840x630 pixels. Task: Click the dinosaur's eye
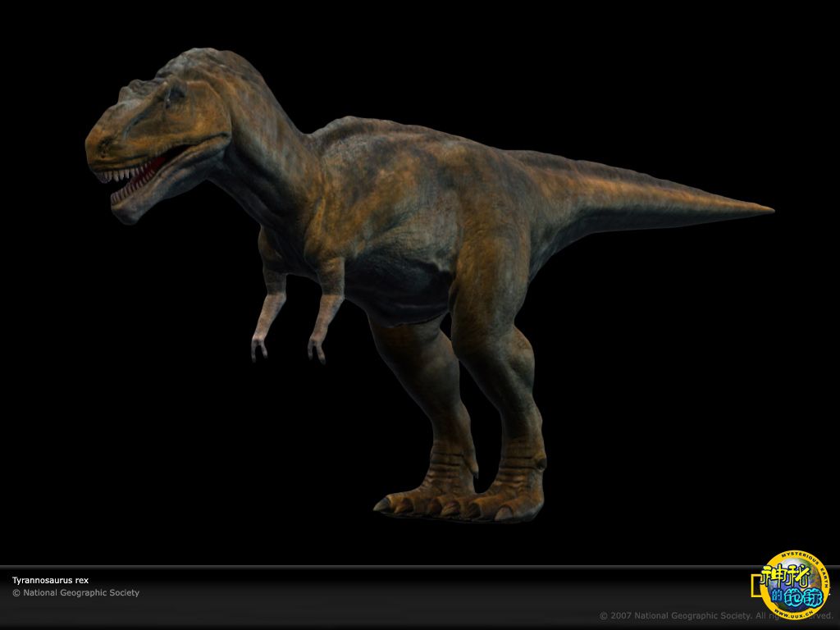pyautogui.click(x=175, y=94)
